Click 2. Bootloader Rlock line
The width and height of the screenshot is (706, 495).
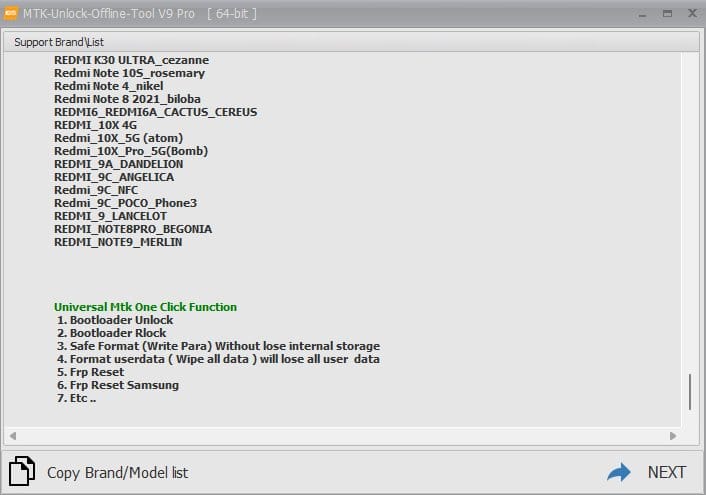[111, 333]
